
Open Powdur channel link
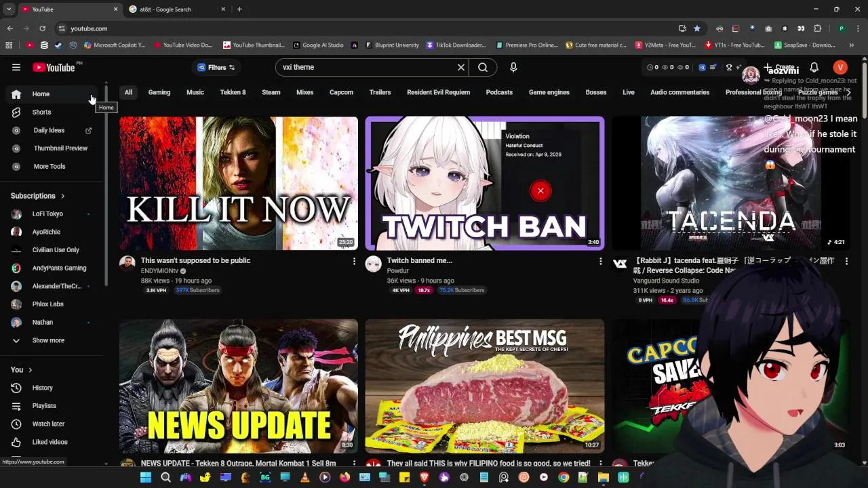click(398, 271)
